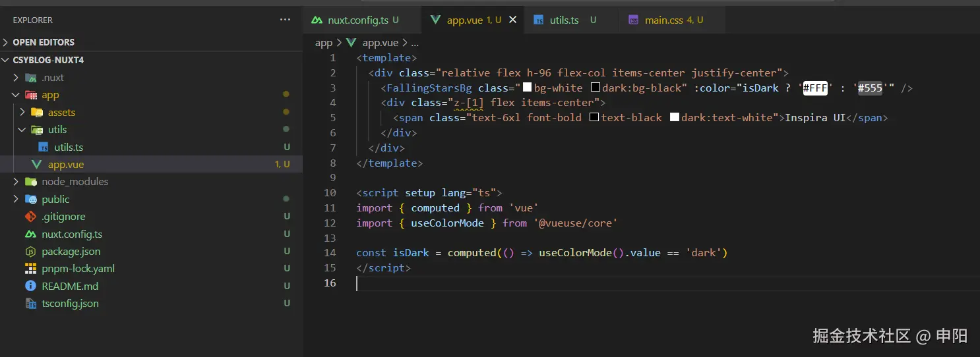980x357 pixels.
Task: Click the TypeScript icon on utils.ts tab
Action: pos(539,20)
